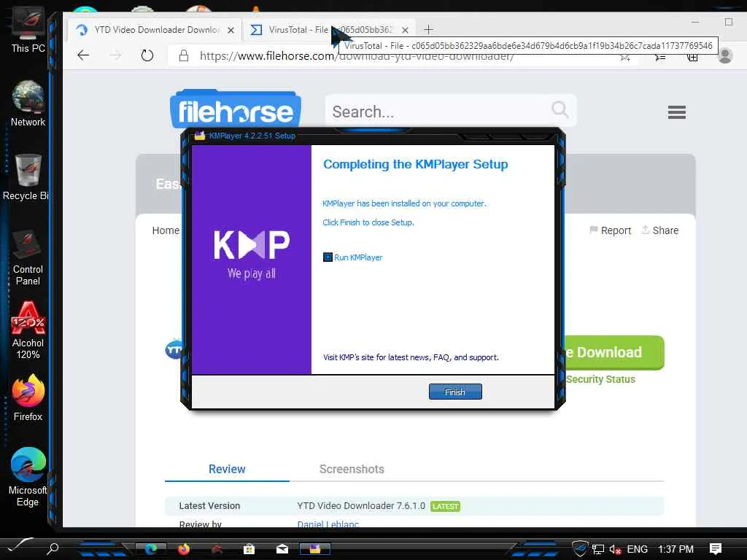Click the Home breadcrumb link
747x560 pixels.
[x=166, y=230]
